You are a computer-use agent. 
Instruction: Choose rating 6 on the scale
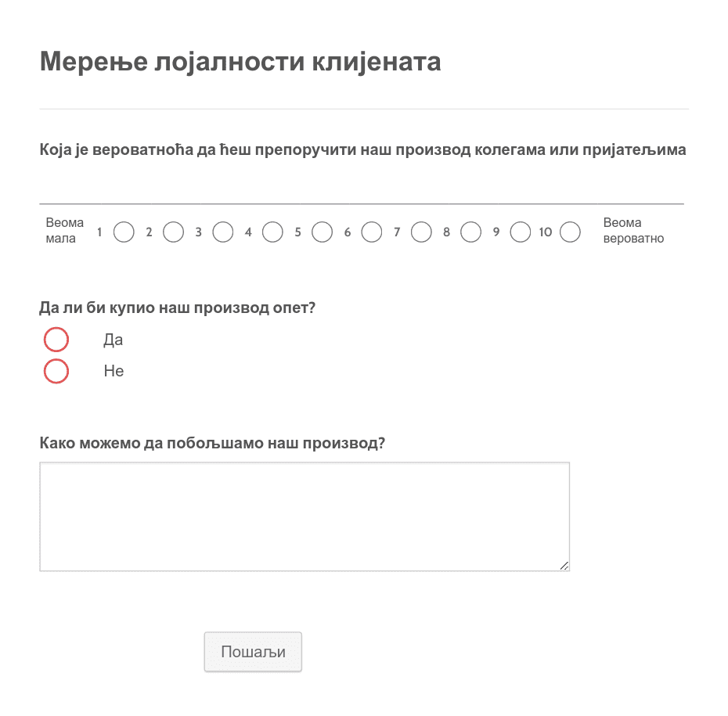tap(371, 232)
